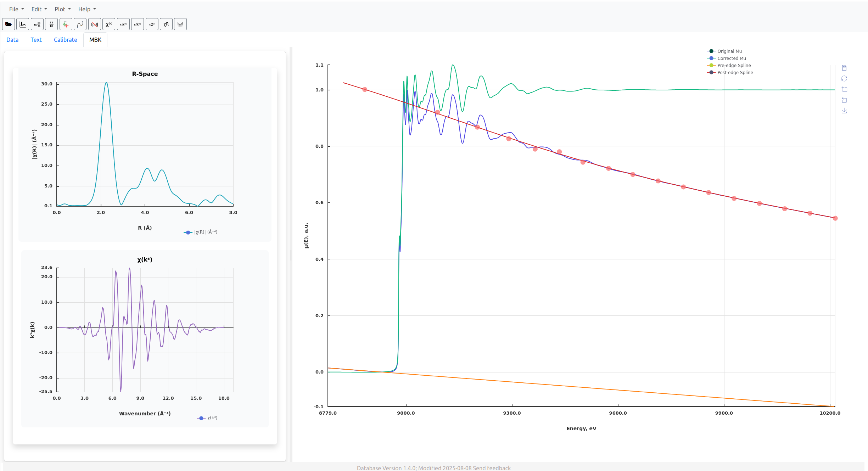Screen dimensions: 868x471
Task: Click the ln I0/I1 toolbar button
Action: tap(37, 24)
